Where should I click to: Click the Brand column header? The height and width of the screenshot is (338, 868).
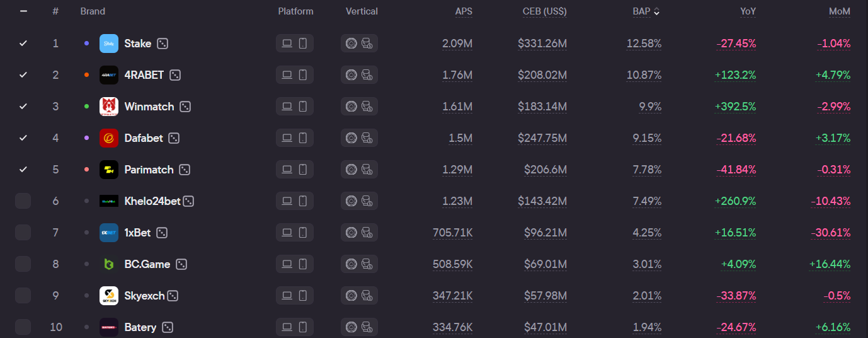pyautogui.click(x=93, y=11)
